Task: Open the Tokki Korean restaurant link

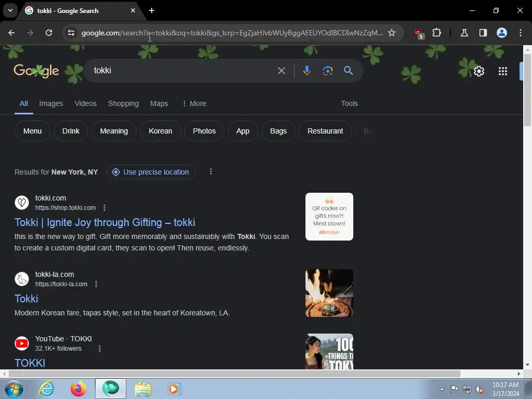Action: [26, 299]
